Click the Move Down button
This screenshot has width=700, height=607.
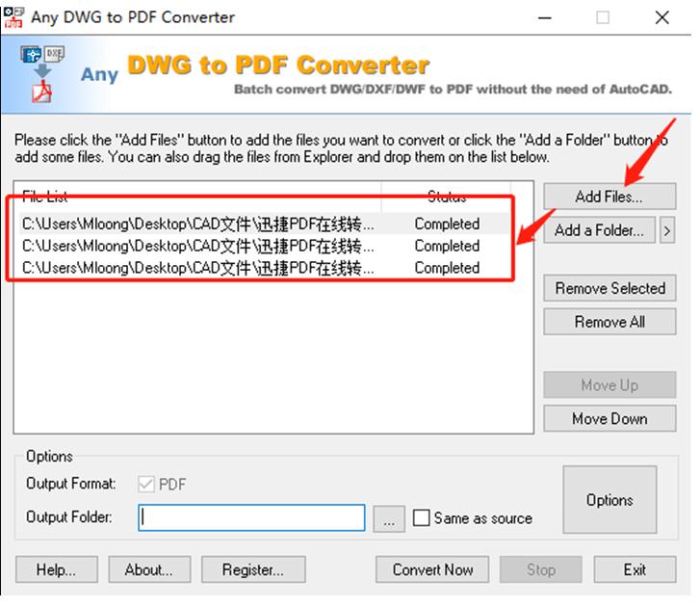[x=609, y=419]
